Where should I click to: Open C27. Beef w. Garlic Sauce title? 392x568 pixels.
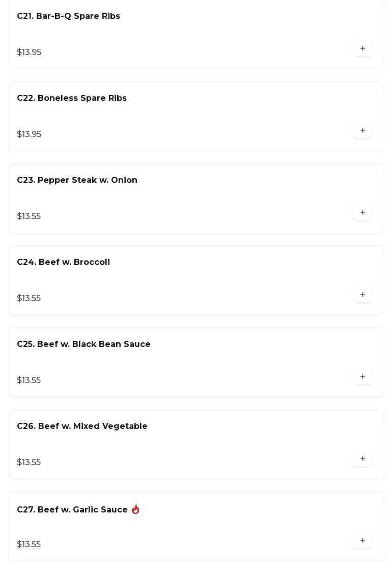point(72,510)
